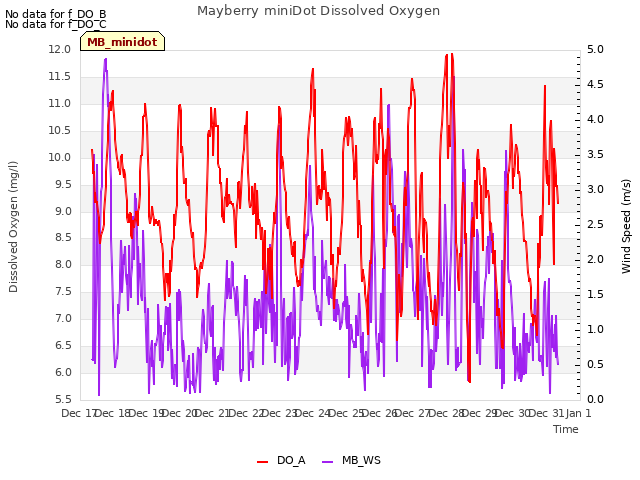Click the 1.5 tick on wind speed axis
Image resolution: width=640 pixels, height=480 pixels.
point(595,294)
